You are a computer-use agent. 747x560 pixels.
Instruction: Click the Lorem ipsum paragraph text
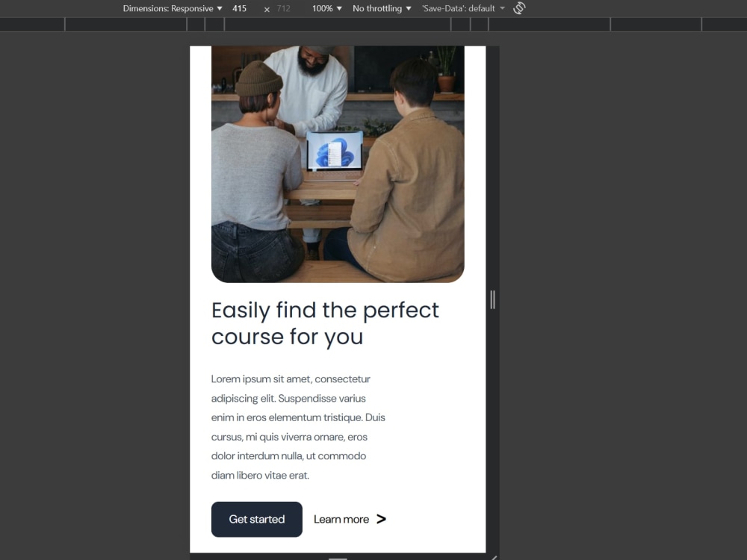pyautogui.click(x=298, y=427)
